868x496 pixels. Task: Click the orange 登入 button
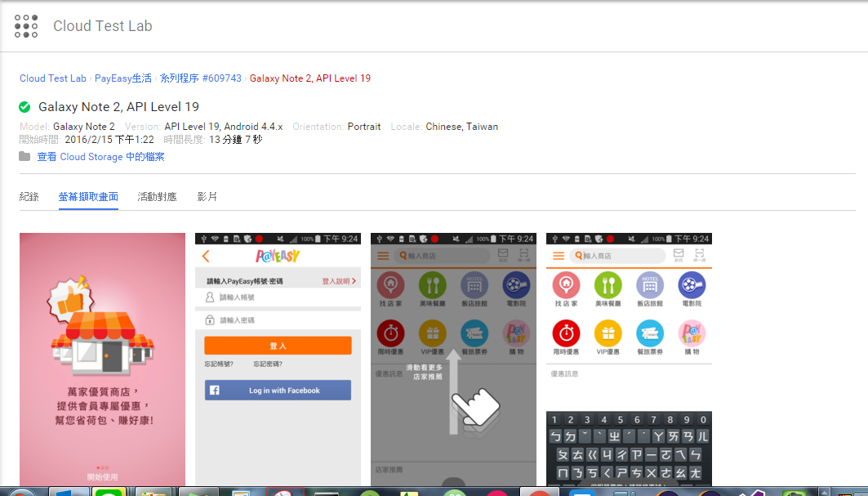(x=278, y=346)
